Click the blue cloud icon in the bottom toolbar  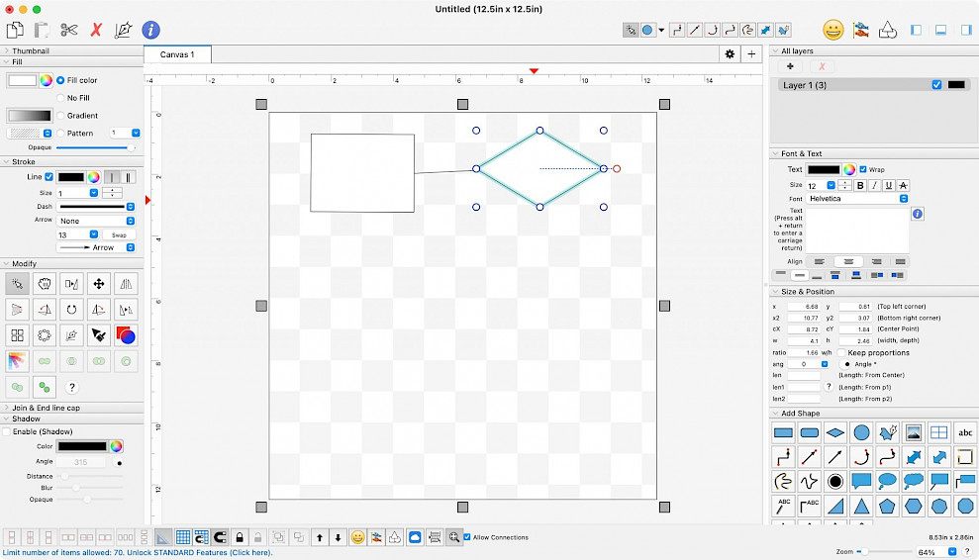(415, 537)
